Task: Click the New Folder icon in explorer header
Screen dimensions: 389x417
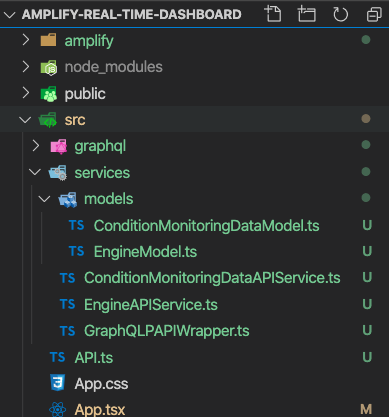Action: (306, 14)
